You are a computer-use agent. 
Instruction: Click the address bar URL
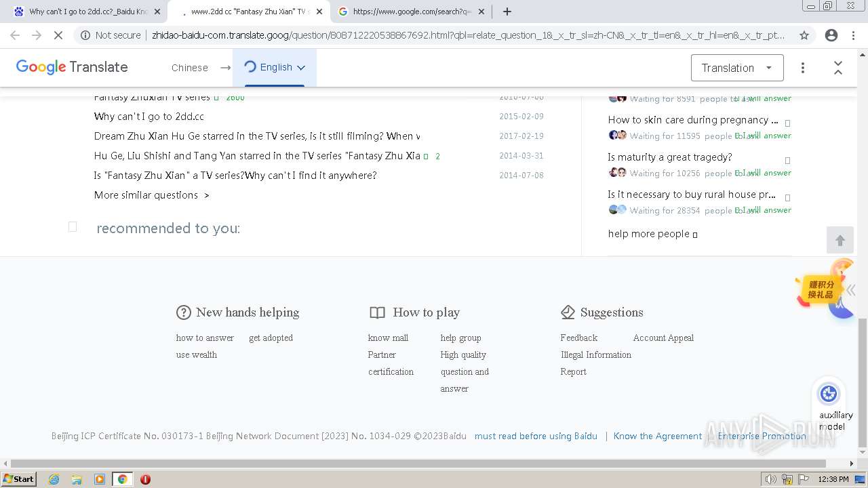click(469, 35)
